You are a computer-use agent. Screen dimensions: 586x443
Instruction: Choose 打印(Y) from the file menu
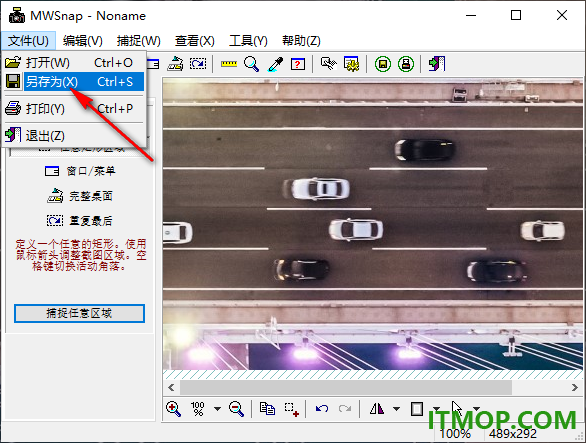[x=74, y=109]
